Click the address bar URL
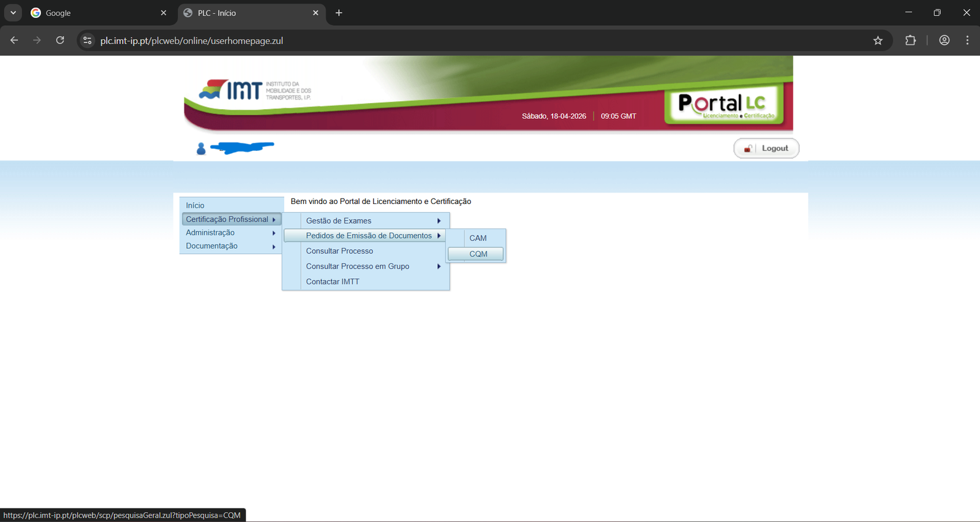 [192, 40]
